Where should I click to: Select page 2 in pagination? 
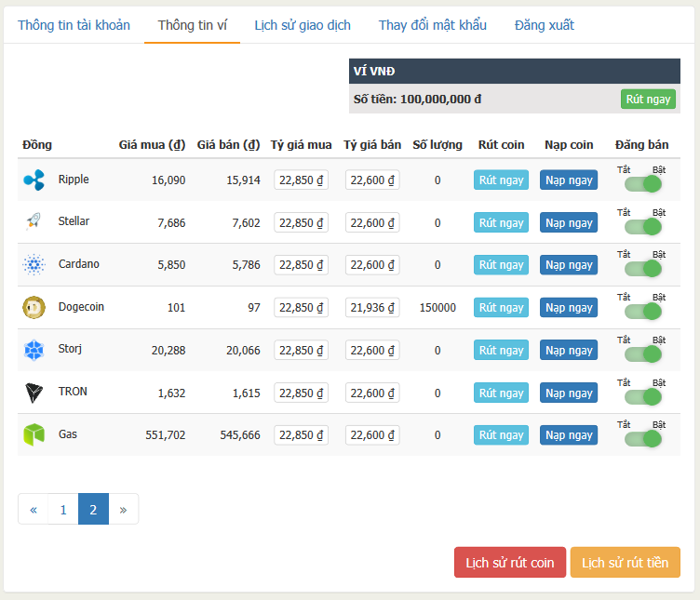(x=93, y=509)
